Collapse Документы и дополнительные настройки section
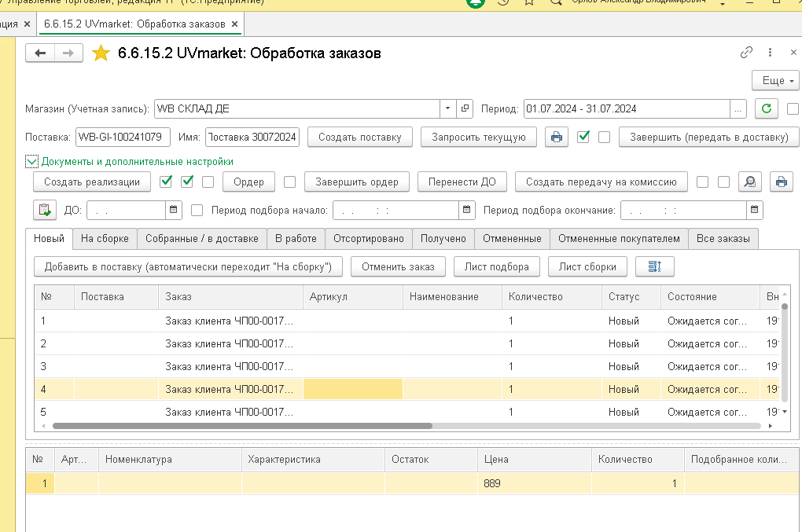The width and height of the screenshot is (802, 532). [31, 162]
